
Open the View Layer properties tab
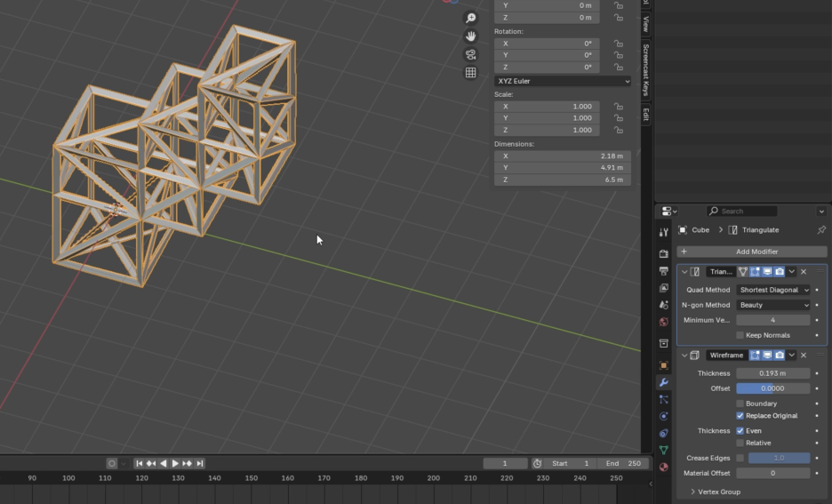(664, 287)
